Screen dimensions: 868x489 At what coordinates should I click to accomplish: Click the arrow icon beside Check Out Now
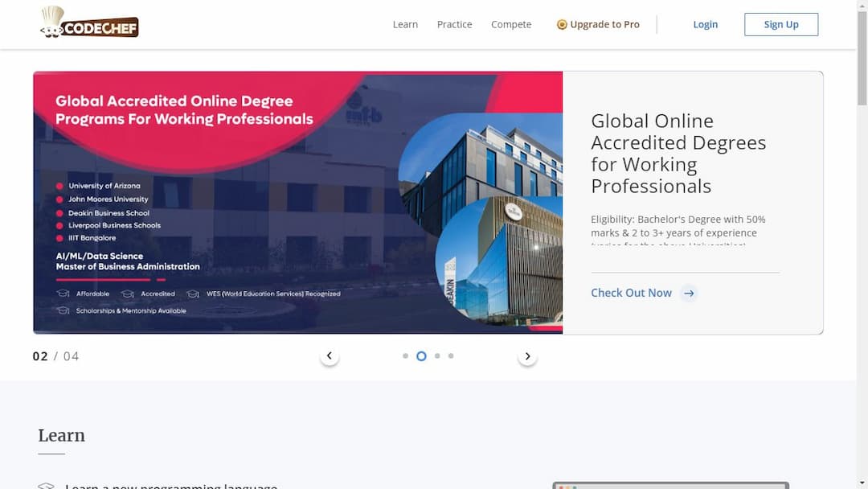[x=689, y=294]
